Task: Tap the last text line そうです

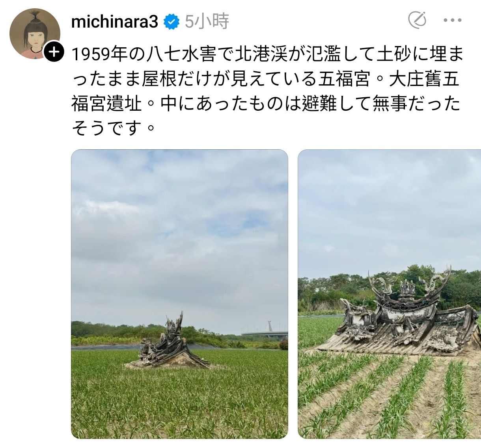Action: click(112, 128)
